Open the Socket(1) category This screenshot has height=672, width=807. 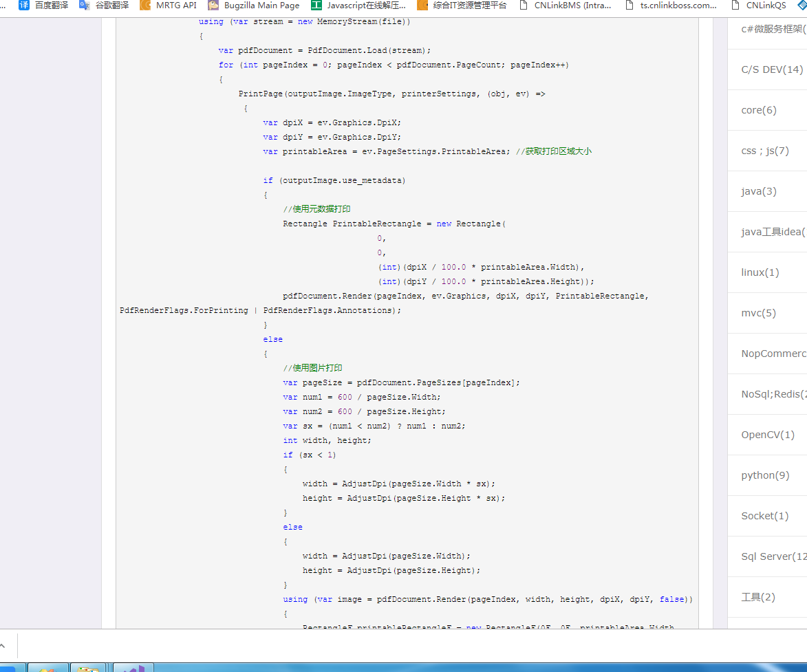tap(765, 516)
